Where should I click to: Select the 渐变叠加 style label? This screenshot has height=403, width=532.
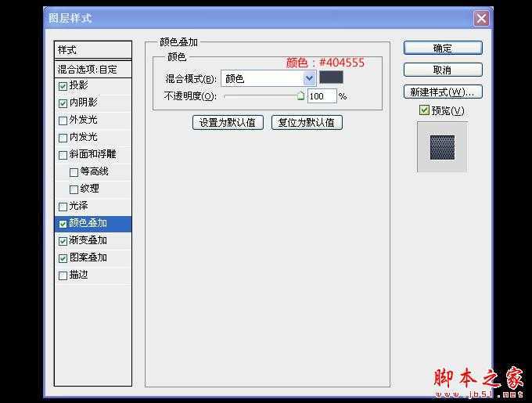[x=88, y=240]
